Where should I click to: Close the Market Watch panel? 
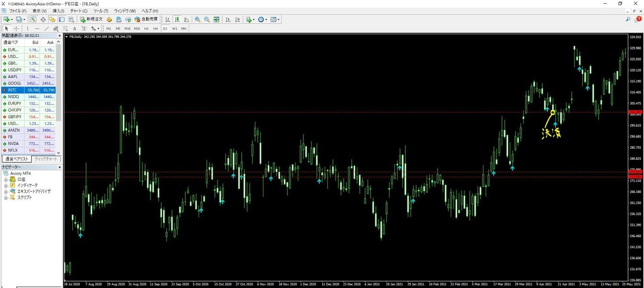click(59, 35)
